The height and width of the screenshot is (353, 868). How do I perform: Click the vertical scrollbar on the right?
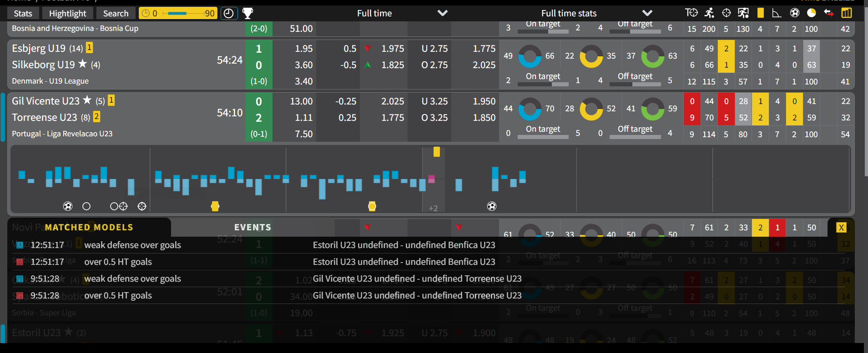[x=866, y=91]
